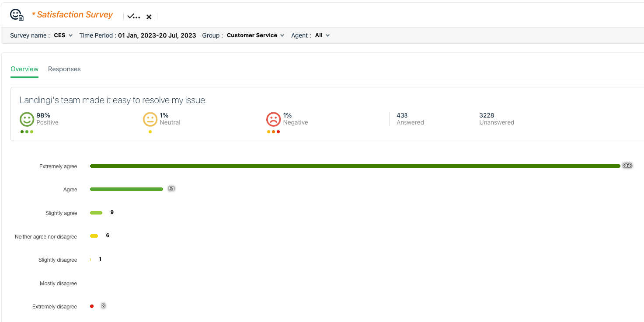Click the small Slightly disagree bar marker
This screenshot has width=644, height=322.
[x=90, y=260]
